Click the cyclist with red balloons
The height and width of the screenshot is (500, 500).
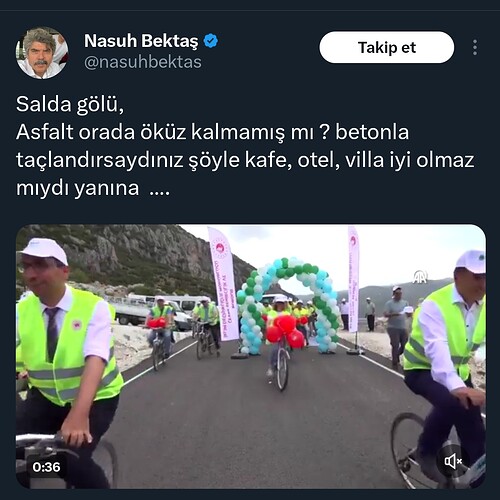[x=283, y=342]
